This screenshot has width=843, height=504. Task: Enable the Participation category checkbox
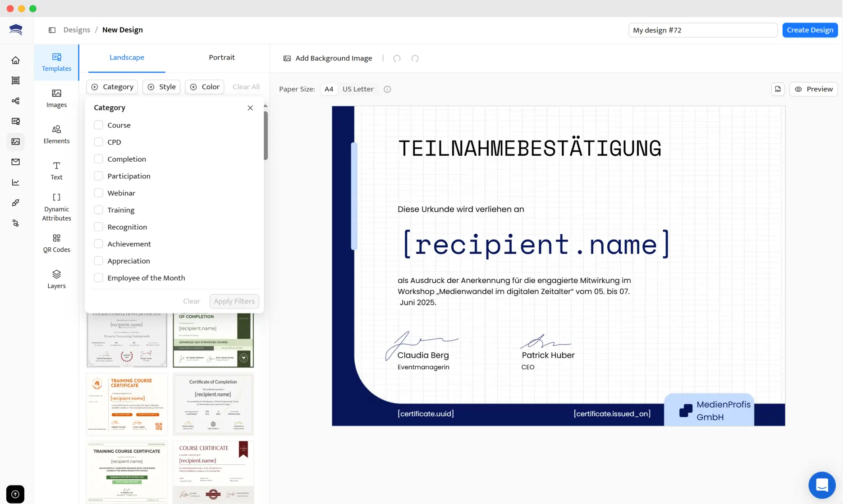98,176
